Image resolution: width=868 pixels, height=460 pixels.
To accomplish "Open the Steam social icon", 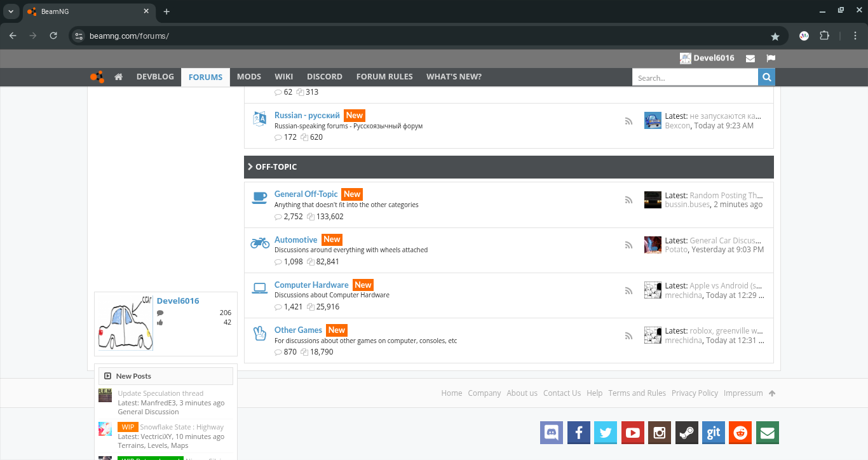I will coord(687,433).
